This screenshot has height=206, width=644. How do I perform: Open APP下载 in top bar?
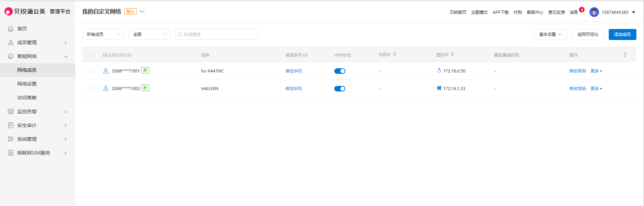point(501,12)
